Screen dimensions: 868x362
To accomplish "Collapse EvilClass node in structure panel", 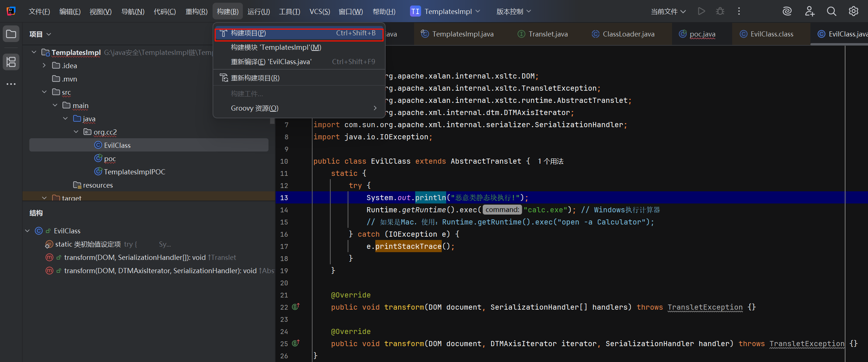I will click(x=27, y=231).
